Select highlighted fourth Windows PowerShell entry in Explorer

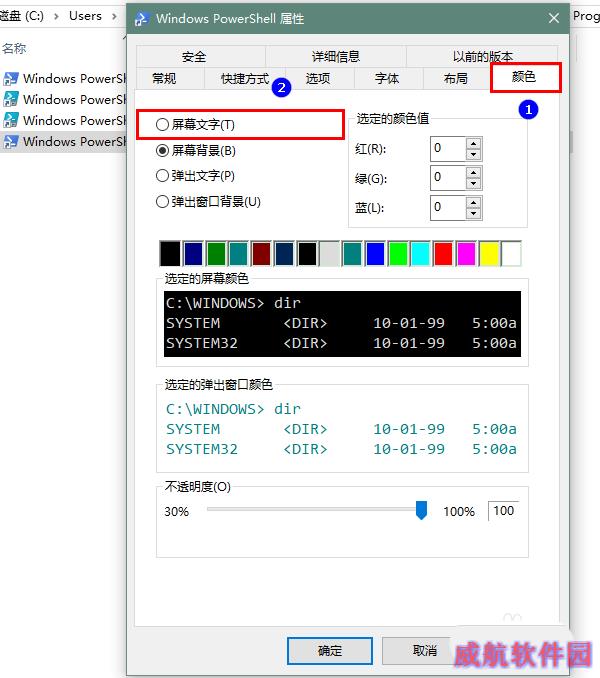pos(65,141)
